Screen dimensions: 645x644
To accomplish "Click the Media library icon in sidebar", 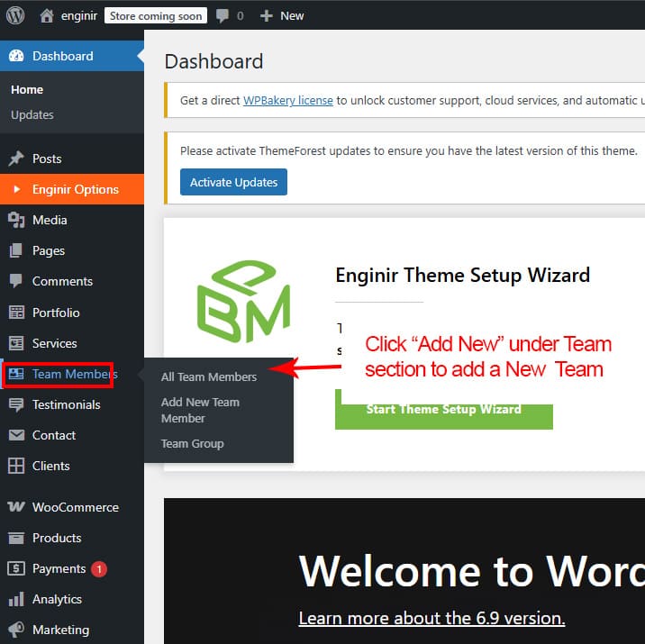I will pos(16,220).
